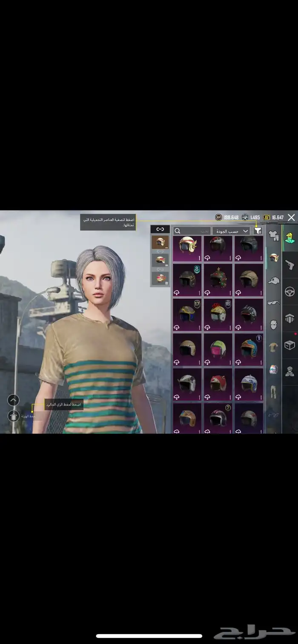Switch to the pistol weapons tab
298x644 pixels.
(x=290, y=264)
